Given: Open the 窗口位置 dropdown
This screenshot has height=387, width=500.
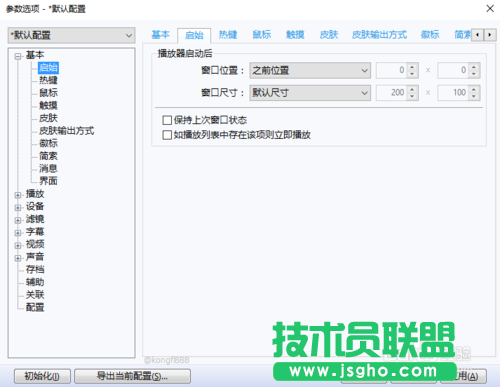Looking at the screenshot, I should pos(310,70).
